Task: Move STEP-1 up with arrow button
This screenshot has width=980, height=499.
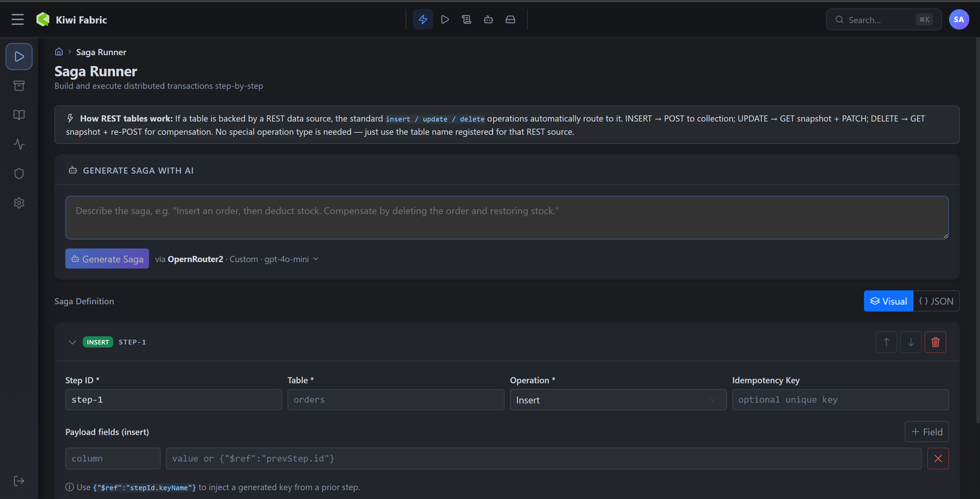Action: pyautogui.click(x=886, y=342)
